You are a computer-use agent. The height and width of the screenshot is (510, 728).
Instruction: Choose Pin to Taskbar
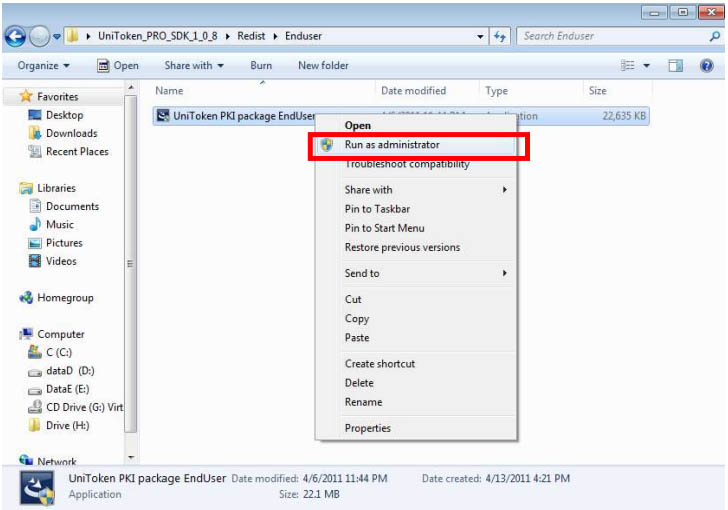377,209
